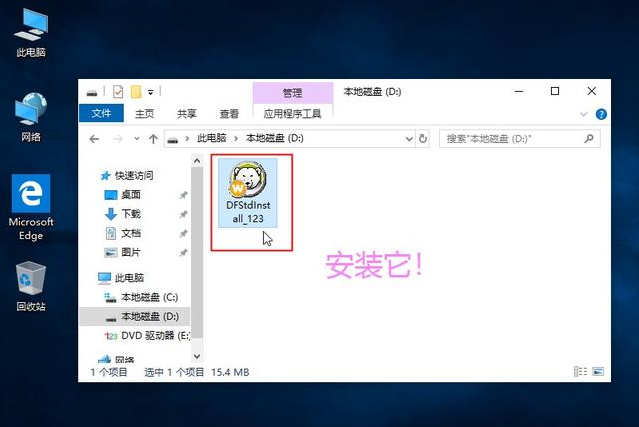639x427 pixels.
Task: Open the This PC desktop icon
Action: (x=31, y=33)
